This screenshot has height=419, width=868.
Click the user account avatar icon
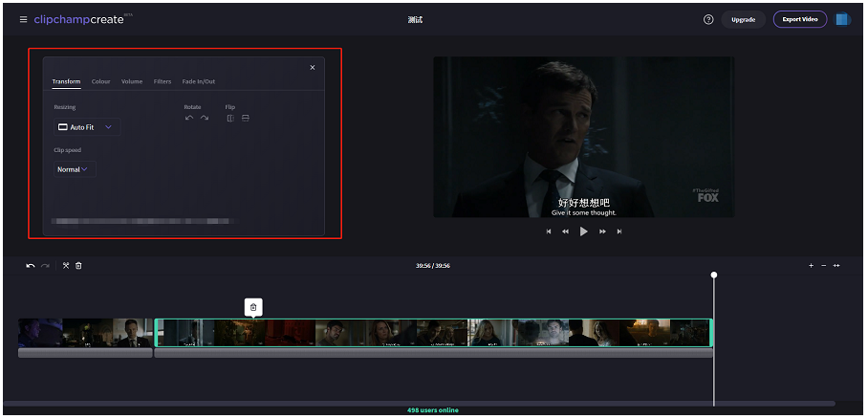[x=842, y=19]
